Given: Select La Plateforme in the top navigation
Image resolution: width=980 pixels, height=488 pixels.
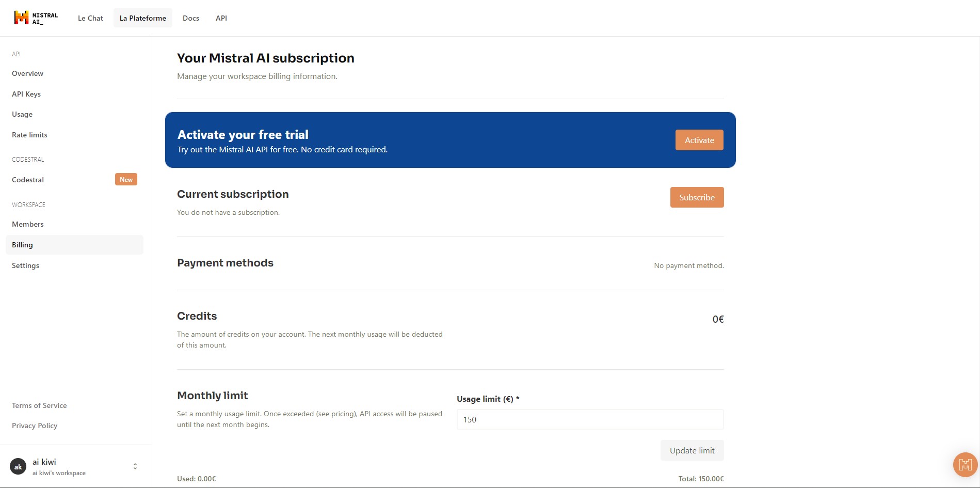Looking at the screenshot, I should [143, 18].
